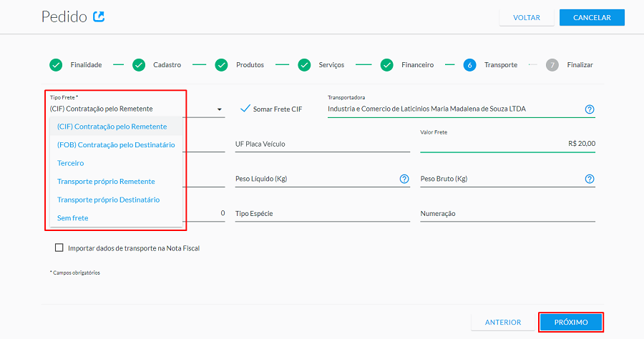Go to the Finalidade step label
The image size is (644, 339).
pos(87,65)
